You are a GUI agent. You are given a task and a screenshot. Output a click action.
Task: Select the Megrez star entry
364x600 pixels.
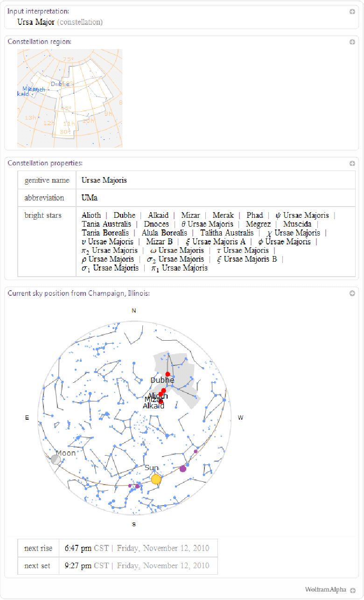[x=258, y=224]
